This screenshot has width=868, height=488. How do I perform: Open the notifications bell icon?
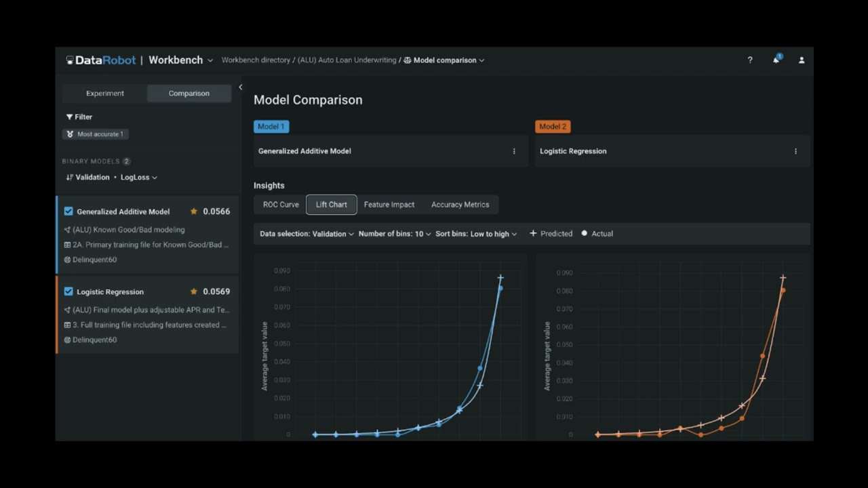[x=776, y=60]
